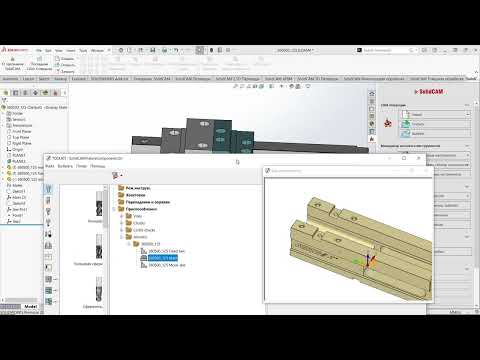Image resolution: width=480 pixels, height=360 pixels.
Task: Click the top end mill thumbnail in ToolKit
Action: [x=99, y=205]
